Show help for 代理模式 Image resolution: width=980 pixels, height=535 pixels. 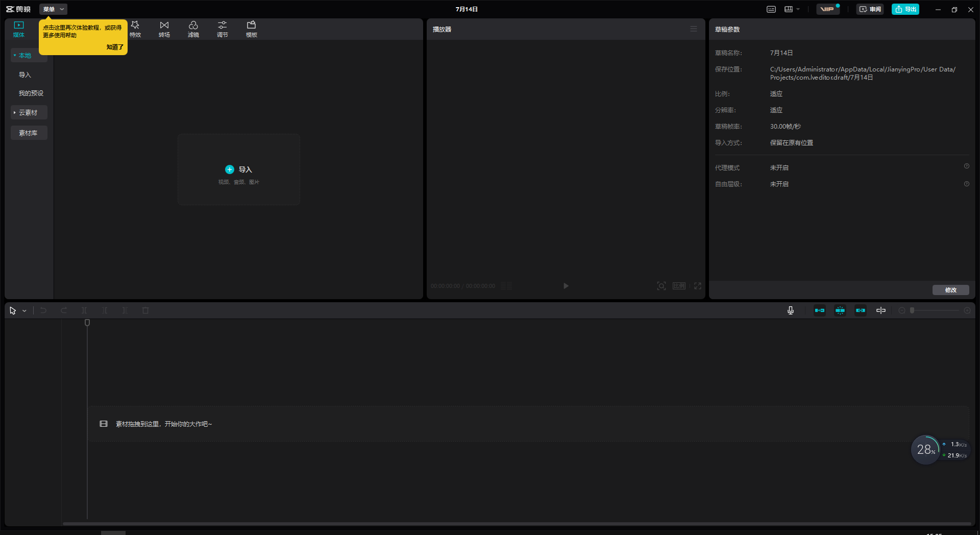(x=967, y=166)
